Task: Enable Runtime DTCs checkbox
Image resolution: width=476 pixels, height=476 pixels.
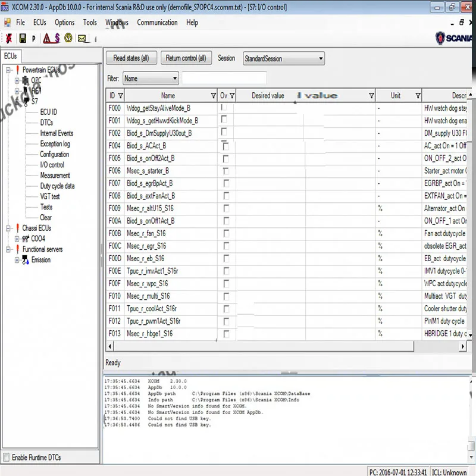Action: 6,458
